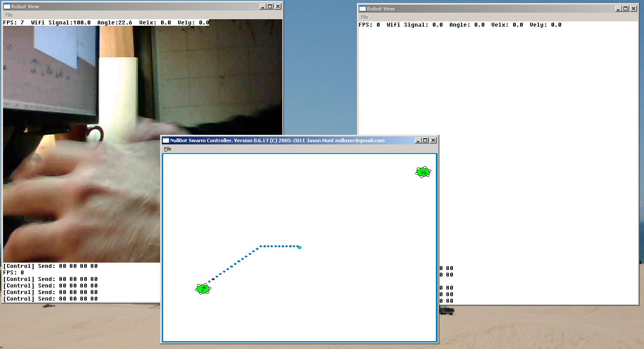Open File menu in left Robot View window
The height and width of the screenshot is (349, 644).
coord(9,15)
